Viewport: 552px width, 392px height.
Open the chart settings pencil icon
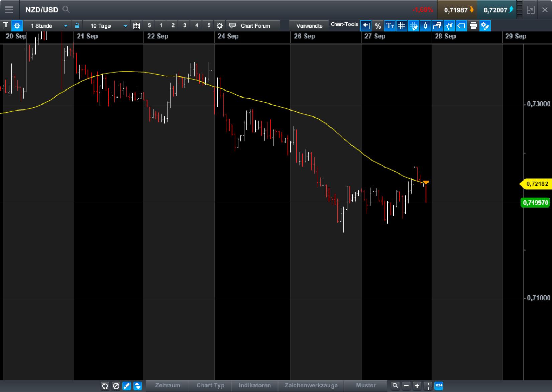[x=485, y=25]
